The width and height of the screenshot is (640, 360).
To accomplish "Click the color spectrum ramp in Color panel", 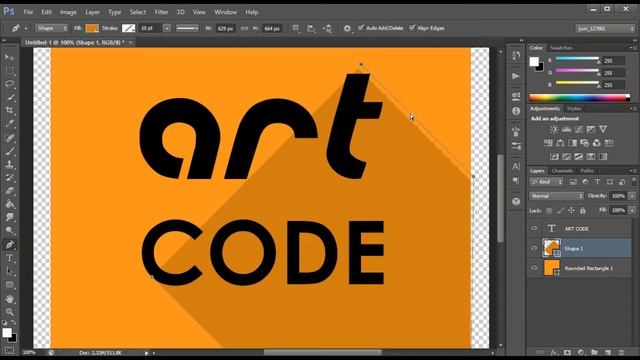I will click(579, 98).
